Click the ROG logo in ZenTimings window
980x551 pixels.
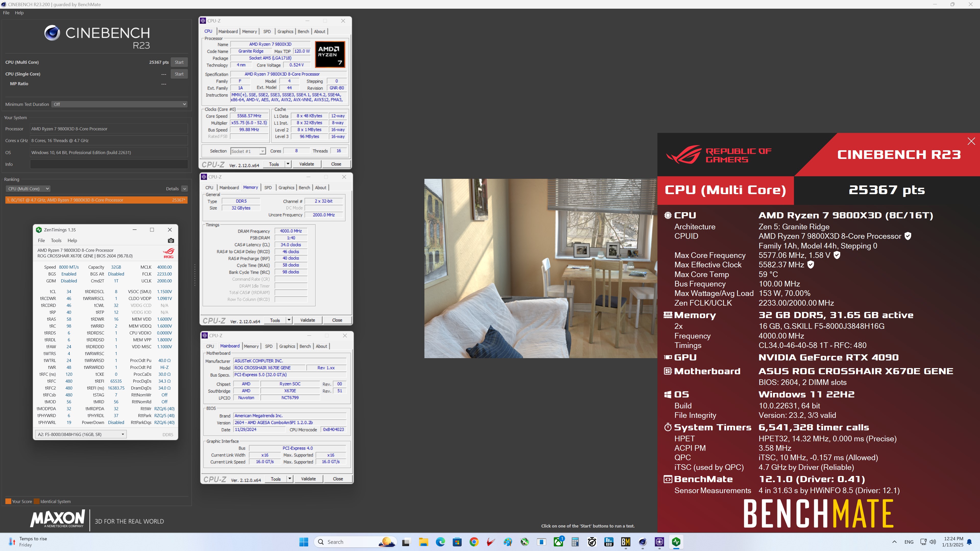[168, 253]
